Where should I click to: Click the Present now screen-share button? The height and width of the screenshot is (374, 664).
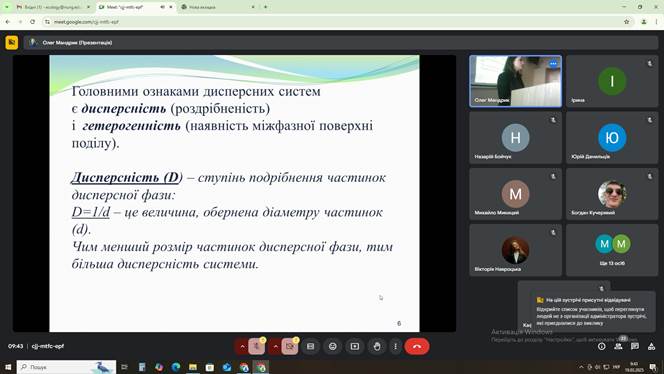(354, 346)
